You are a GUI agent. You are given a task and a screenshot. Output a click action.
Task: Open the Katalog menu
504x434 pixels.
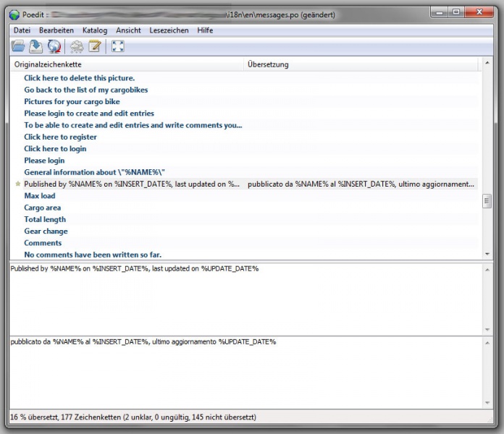click(95, 30)
